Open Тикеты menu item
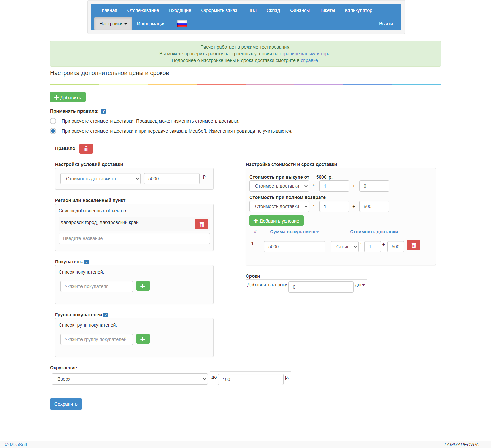Viewport: 491px width, 448px height. pyautogui.click(x=327, y=10)
